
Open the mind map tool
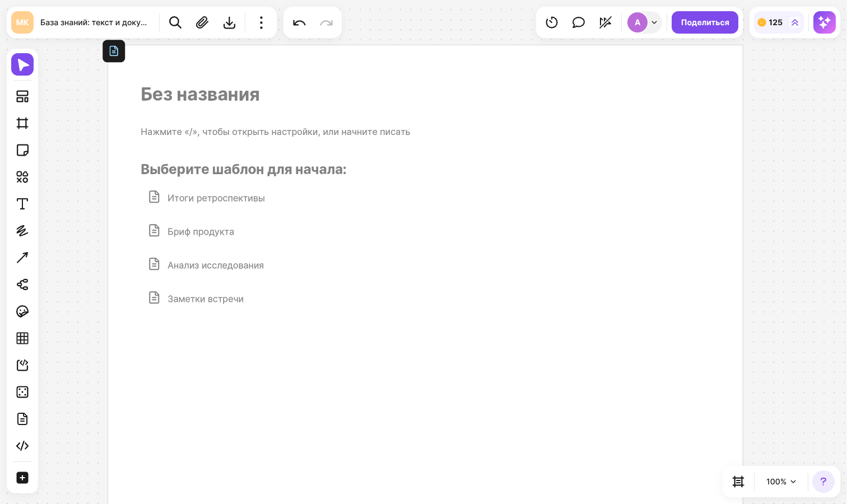coord(22,284)
